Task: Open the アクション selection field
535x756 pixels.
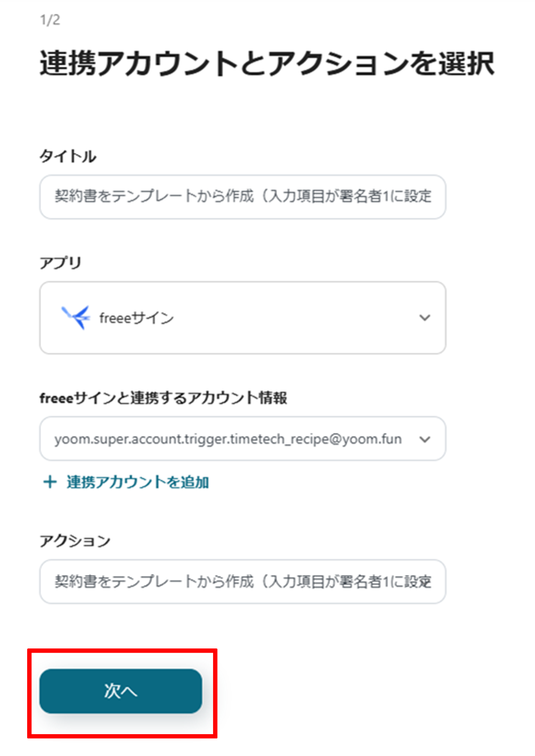Action: click(242, 581)
